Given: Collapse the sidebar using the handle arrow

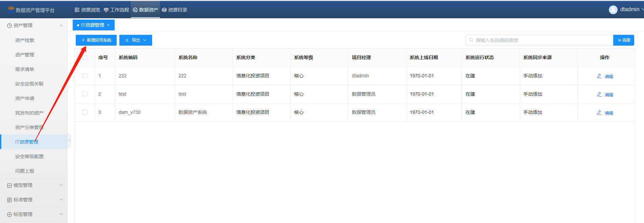Looking at the screenshot, I should (69, 140).
